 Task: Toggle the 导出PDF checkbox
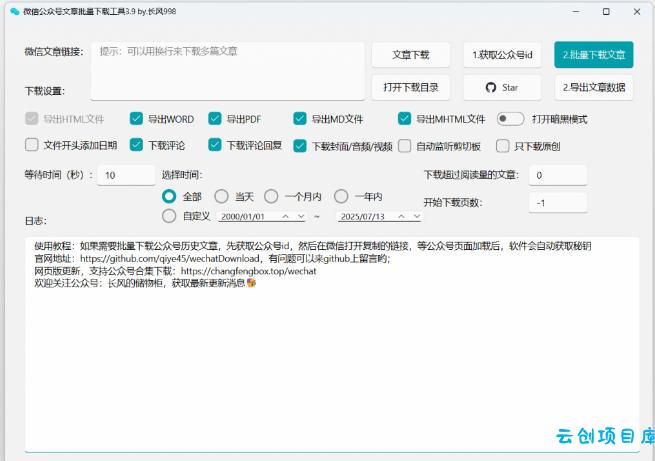pos(215,119)
